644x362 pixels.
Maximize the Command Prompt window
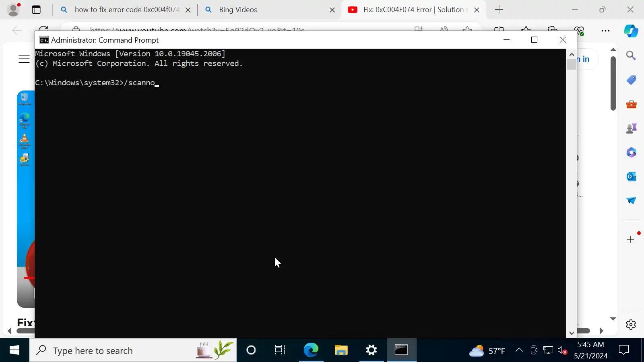tap(534, 40)
